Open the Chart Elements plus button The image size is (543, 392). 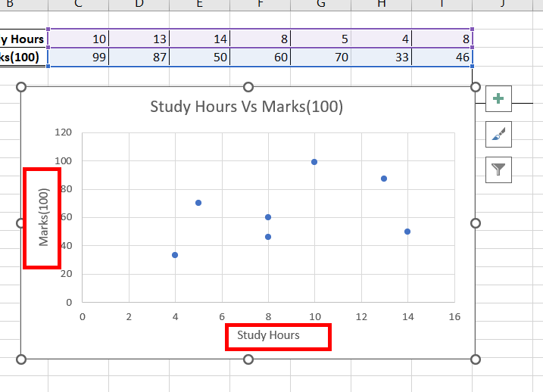point(498,98)
